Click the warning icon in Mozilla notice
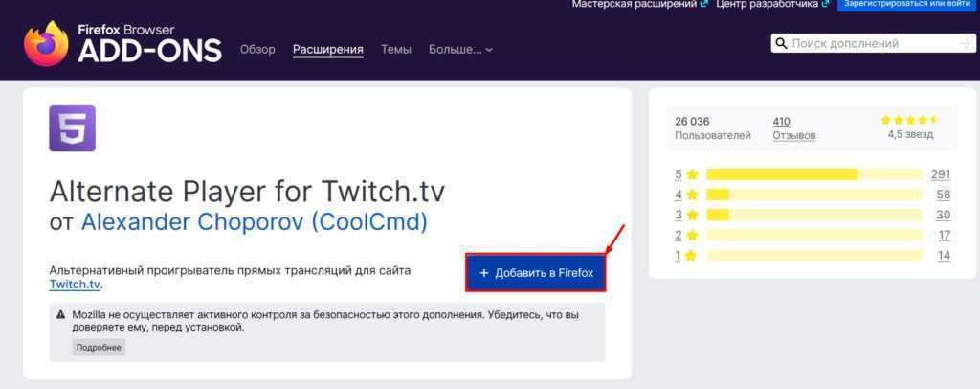This screenshot has height=389, width=980. click(61, 314)
